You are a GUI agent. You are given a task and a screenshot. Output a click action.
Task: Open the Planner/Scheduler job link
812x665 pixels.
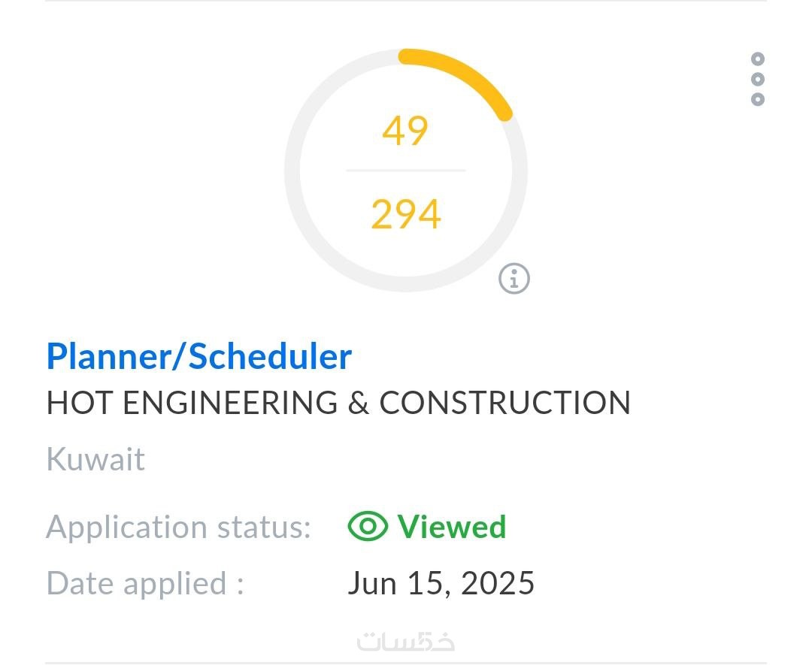[199, 357]
